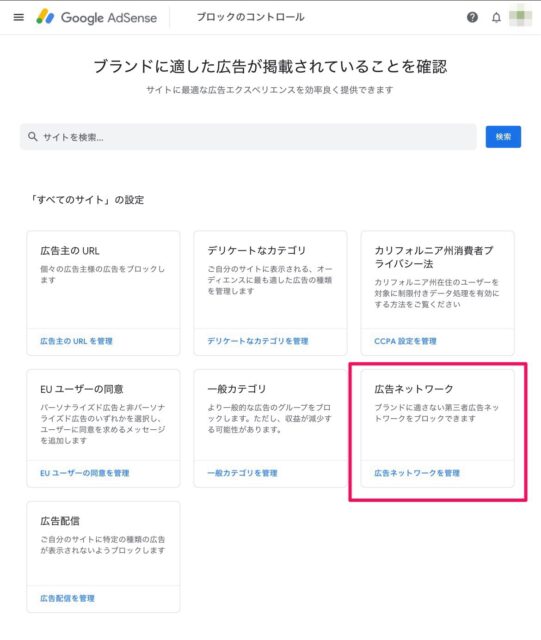The height and width of the screenshot is (640, 541).
Task: Select the 広告配信 card title
Action: [60, 521]
